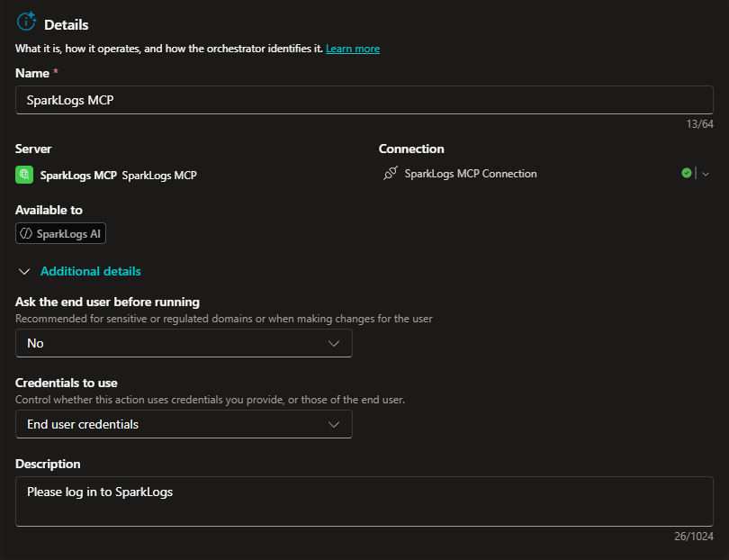Click the SparkLogs AI agent chip

60,233
